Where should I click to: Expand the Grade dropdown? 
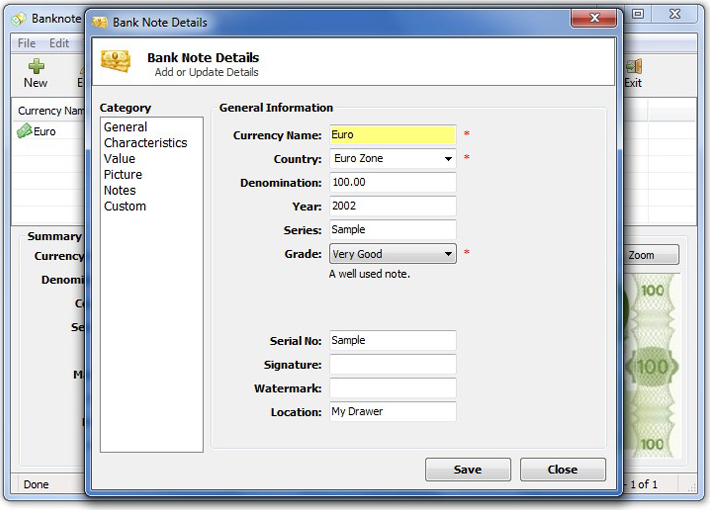click(x=448, y=255)
